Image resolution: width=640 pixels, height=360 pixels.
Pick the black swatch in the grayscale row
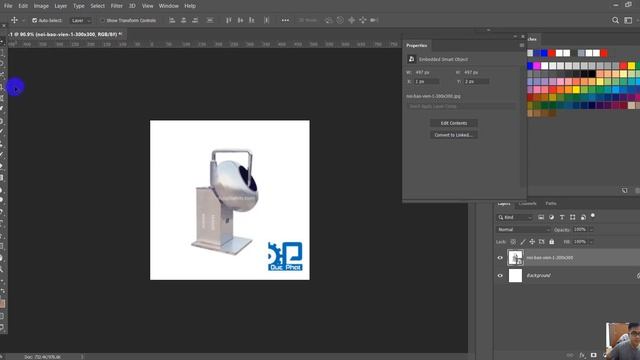pyautogui.click(x=592, y=74)
